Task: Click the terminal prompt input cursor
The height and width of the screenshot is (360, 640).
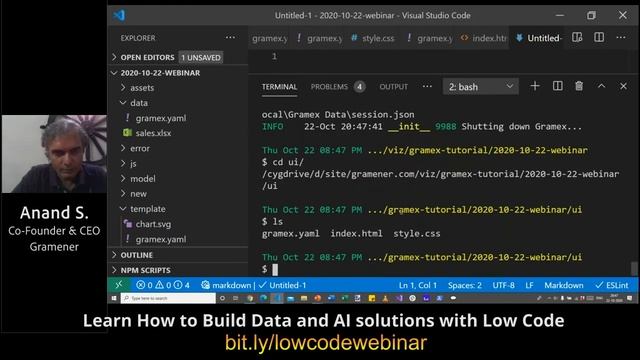Action: click(275, 269)
